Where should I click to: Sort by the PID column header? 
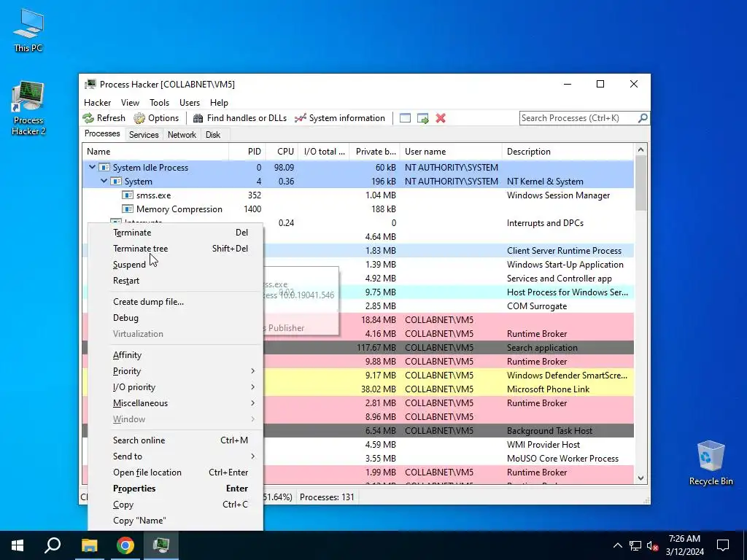point(247,152)
